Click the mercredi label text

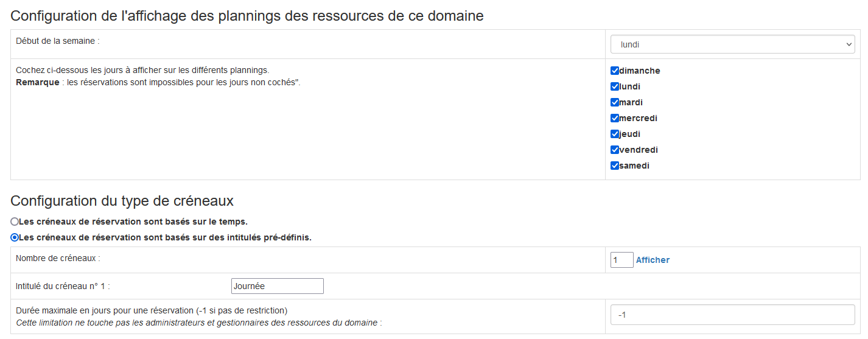[x=638, y=118]
